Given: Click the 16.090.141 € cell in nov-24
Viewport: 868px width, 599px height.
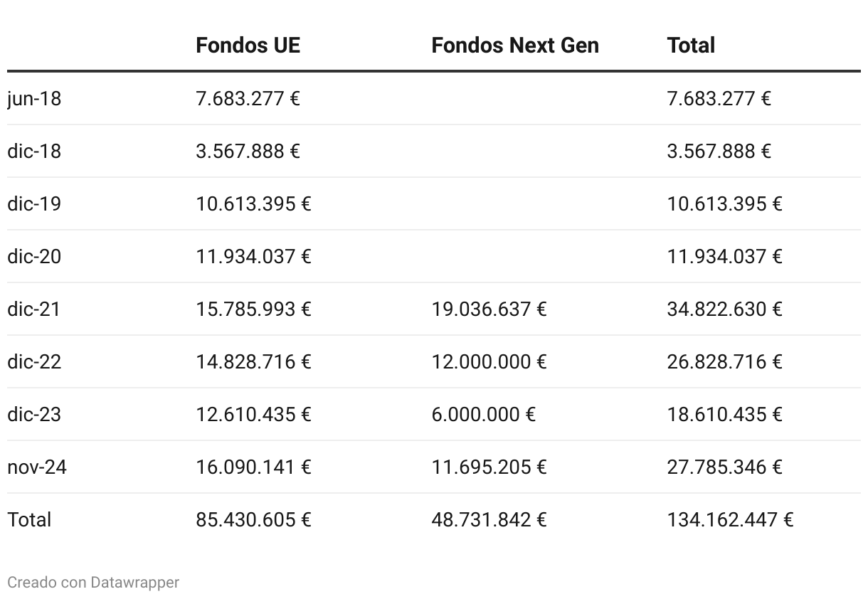Looking at the screenshot, I should pyautogui.click(x=253, y=467).
